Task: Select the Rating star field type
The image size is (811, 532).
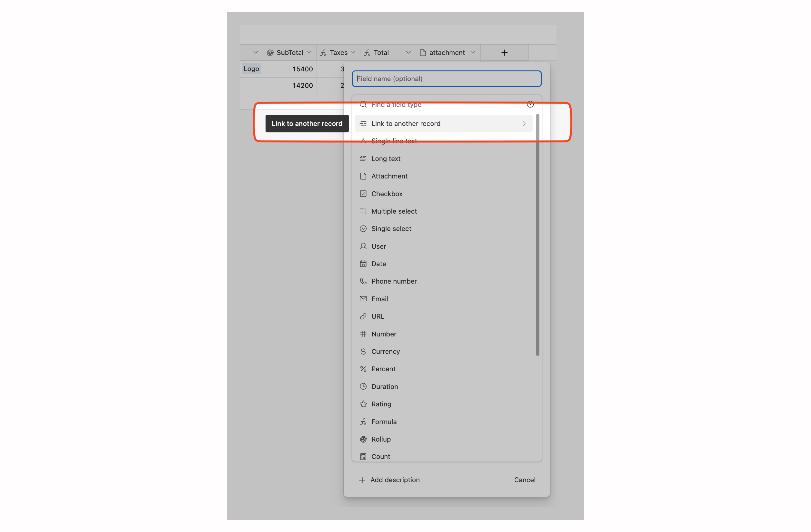Action: [363, 404]
